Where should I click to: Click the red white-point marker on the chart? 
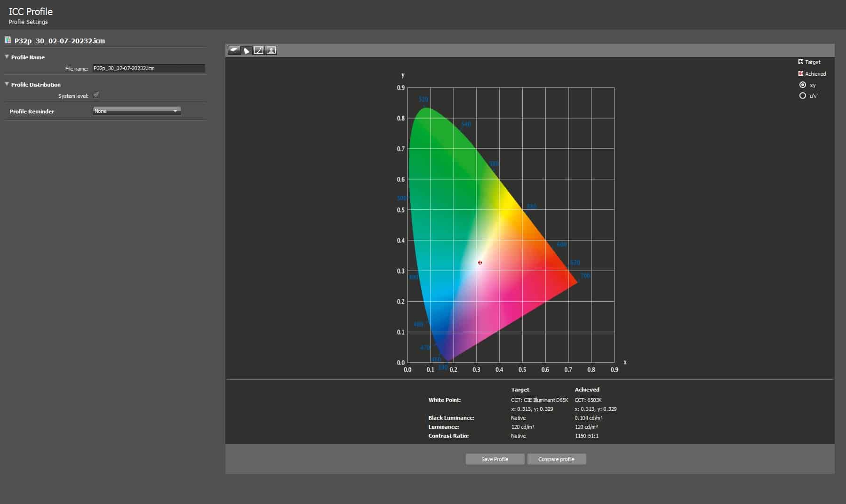pos(480,263)
